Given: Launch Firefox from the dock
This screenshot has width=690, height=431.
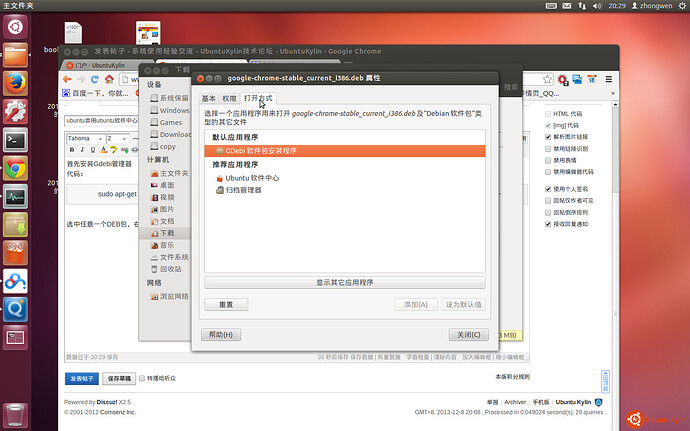Looking at the screenshot, I should (x=15, y=83).
